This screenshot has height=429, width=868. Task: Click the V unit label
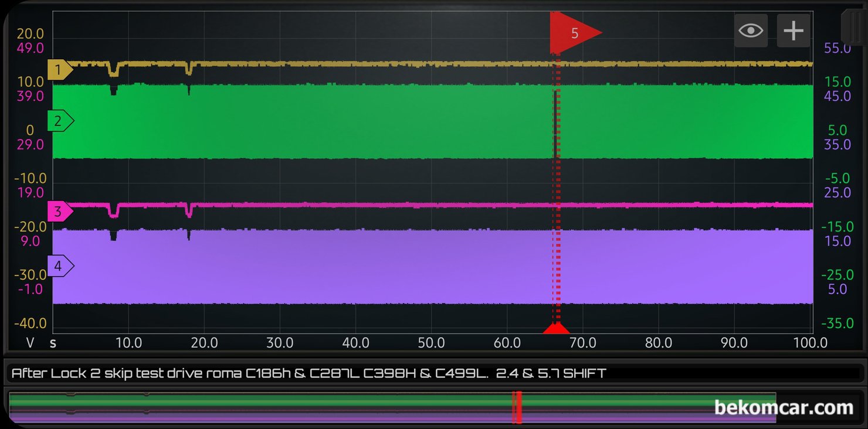pyautogui.click(x=30, y=342)
